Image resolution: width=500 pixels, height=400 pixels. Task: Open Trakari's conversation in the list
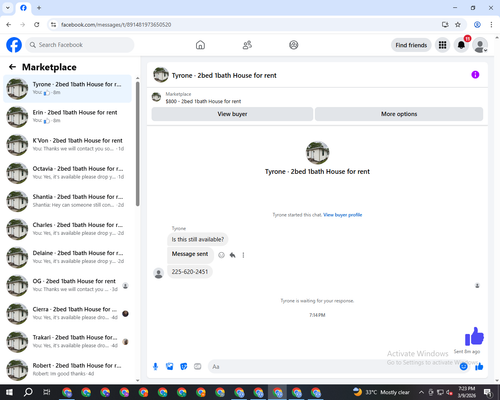pyautogui.click(x=67, y=342)
